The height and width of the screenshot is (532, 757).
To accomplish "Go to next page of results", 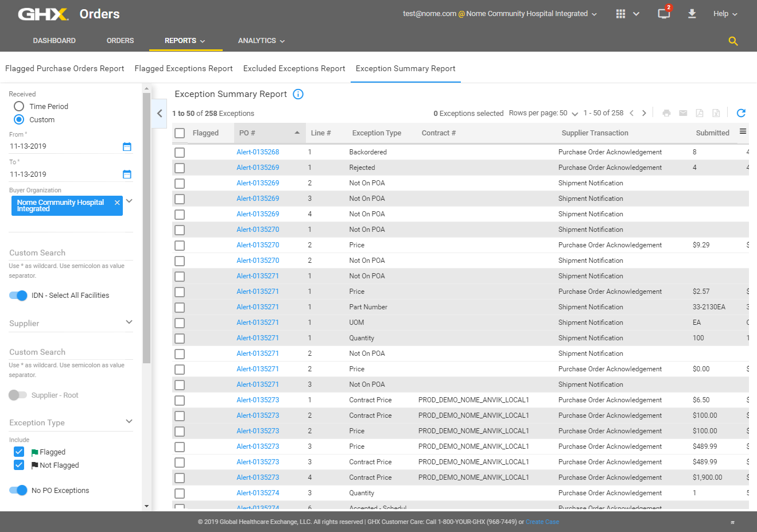I will (644, 113).
